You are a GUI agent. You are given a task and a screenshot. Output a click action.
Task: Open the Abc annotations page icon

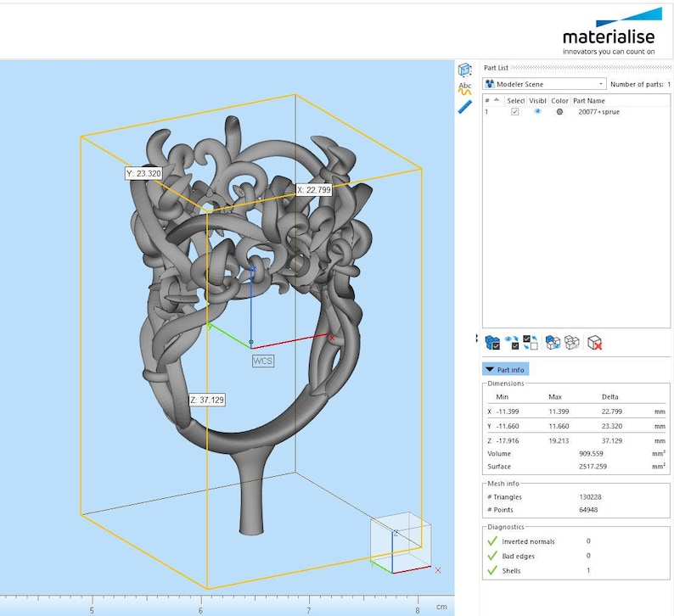coord(464,88)
